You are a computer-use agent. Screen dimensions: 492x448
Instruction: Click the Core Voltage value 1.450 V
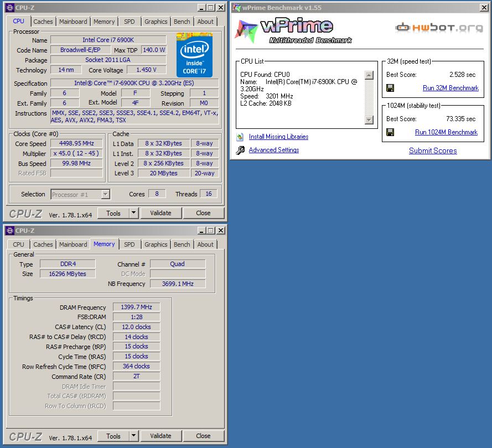[x=146, y=70]
